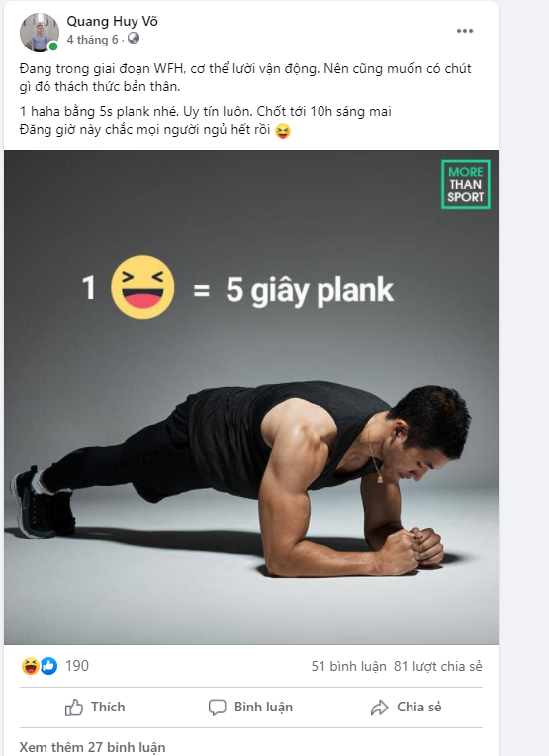Image resolution: width=549 pixels, height=756 pixels.
Task: Click the More Than Sport logo badge
Action: point(465,184)
